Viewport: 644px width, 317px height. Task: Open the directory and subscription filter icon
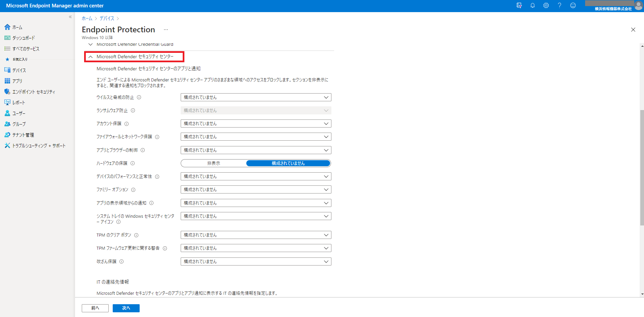pyautogui.click(x=519, y=5)
